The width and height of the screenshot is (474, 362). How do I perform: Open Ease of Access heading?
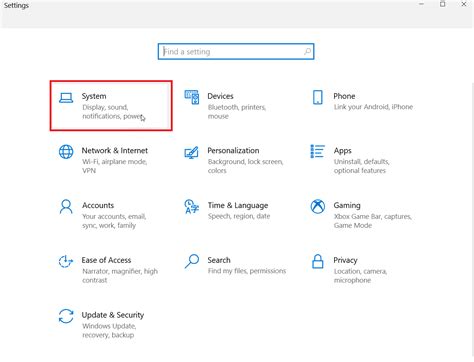106,260
